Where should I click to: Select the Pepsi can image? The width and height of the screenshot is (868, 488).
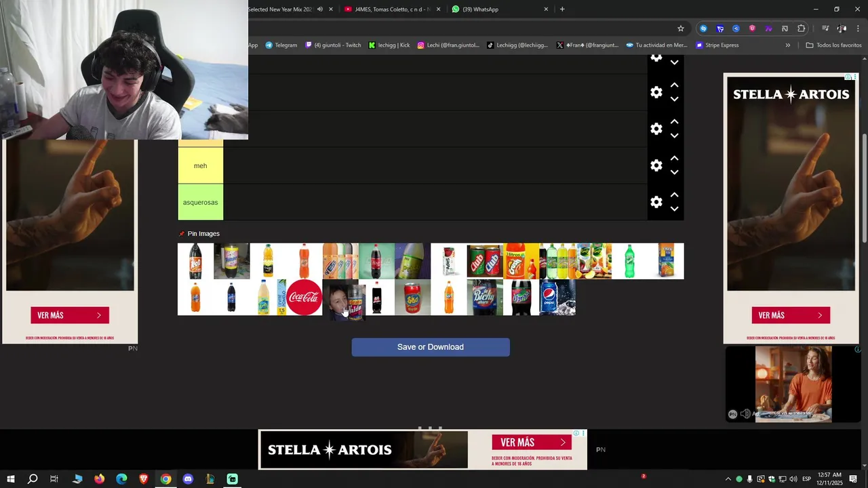click(x=557, y=297)
